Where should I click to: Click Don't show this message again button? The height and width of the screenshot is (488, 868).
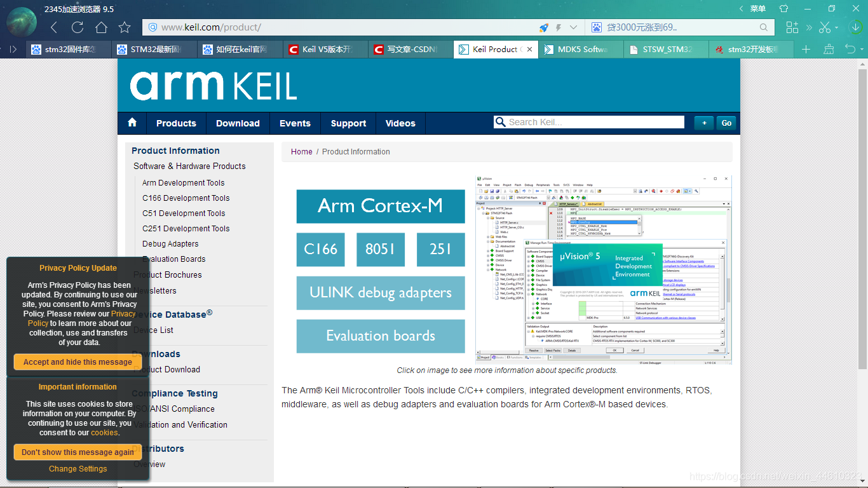point(78,452)
